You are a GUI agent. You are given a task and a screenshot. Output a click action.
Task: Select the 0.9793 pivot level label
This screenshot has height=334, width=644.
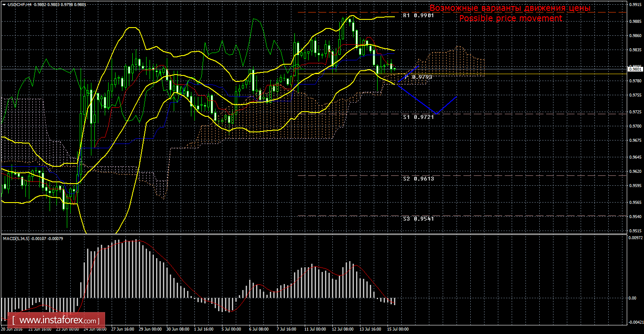422,77
